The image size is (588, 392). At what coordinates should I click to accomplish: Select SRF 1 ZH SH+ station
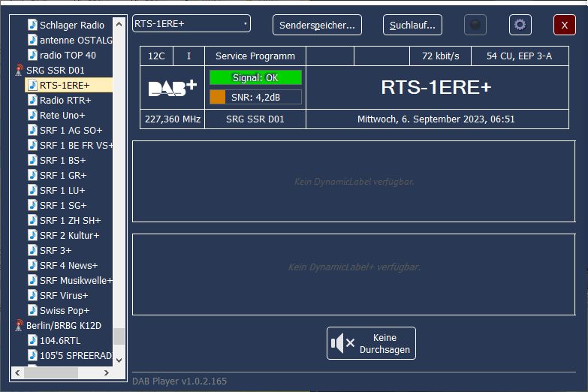point(70,220)
